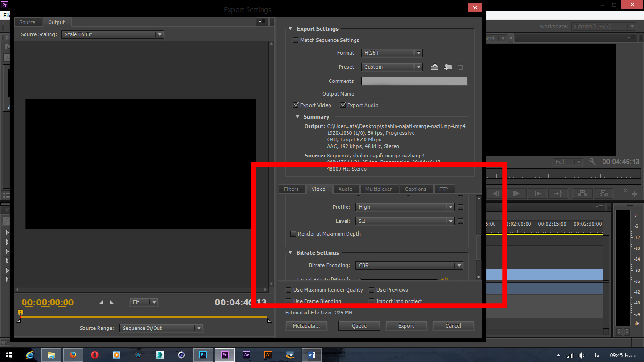The width and height of the screenshot is (644, 362).
Task: Open Firefox from the taskbar
Action: click(73, 354)
